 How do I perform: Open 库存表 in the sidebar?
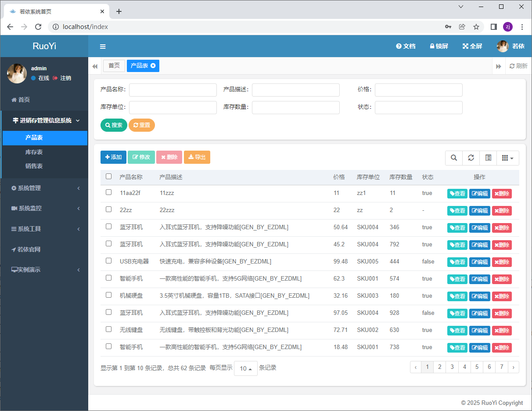point(34,152)
